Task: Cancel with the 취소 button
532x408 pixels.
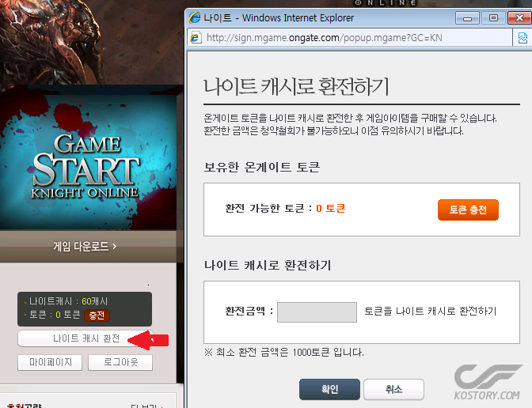Action: coord(393,389)
